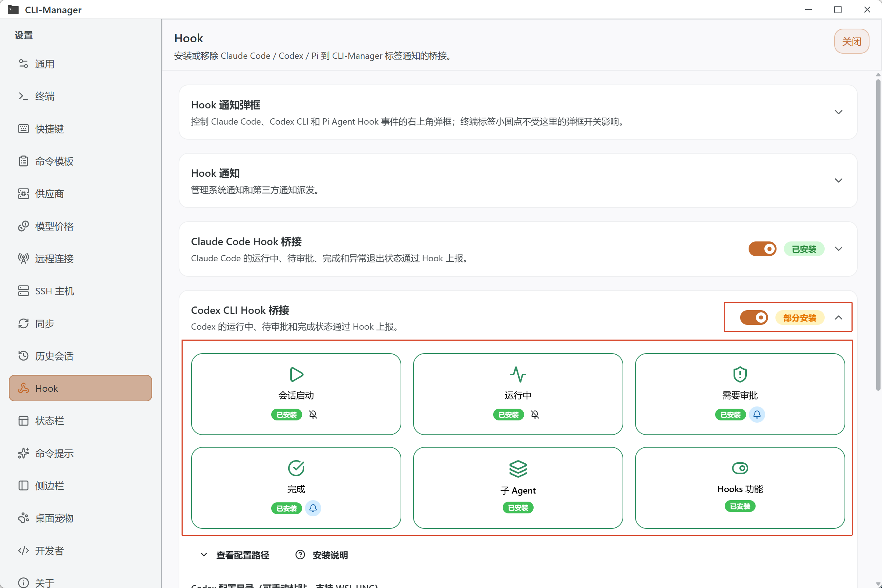Click the toggle icon on Hooks 功能 card
Viewport: 882px width, 588px height.
click(740, 468)
